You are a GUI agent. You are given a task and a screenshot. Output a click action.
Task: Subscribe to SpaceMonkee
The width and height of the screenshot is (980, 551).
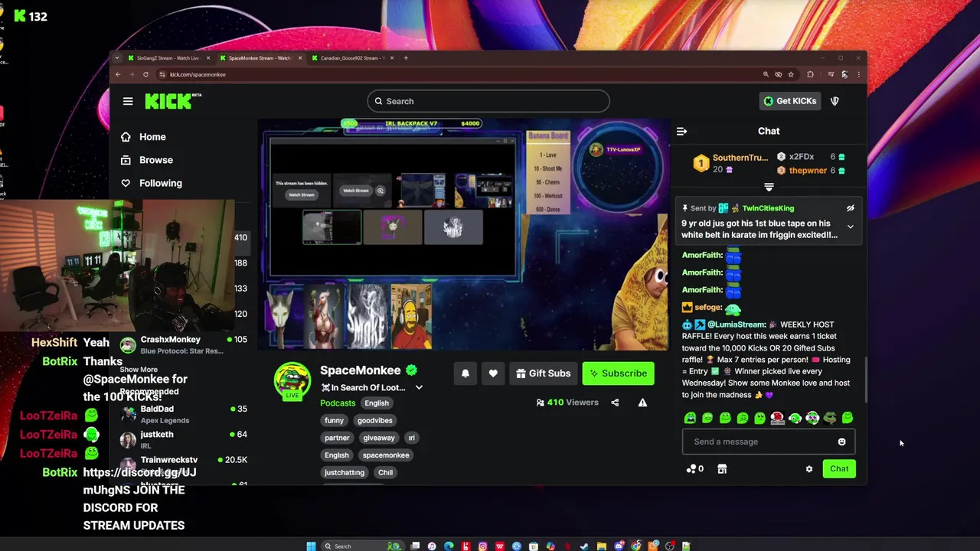coord(618,373)
